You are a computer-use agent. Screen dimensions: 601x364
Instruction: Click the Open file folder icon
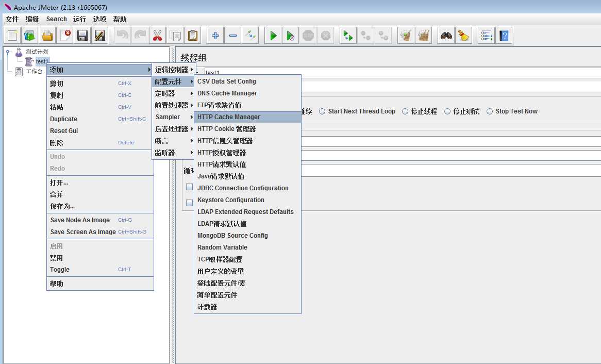tap(47, 36)
